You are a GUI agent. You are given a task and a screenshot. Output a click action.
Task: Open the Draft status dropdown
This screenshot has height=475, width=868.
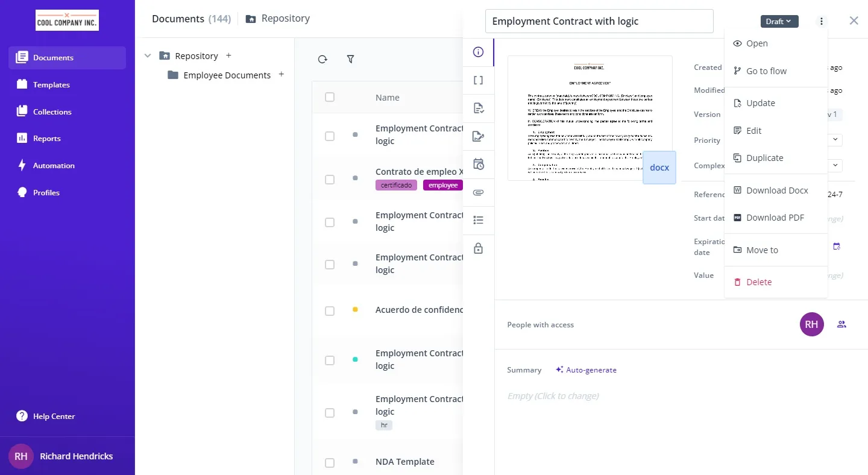coord(779,21)
